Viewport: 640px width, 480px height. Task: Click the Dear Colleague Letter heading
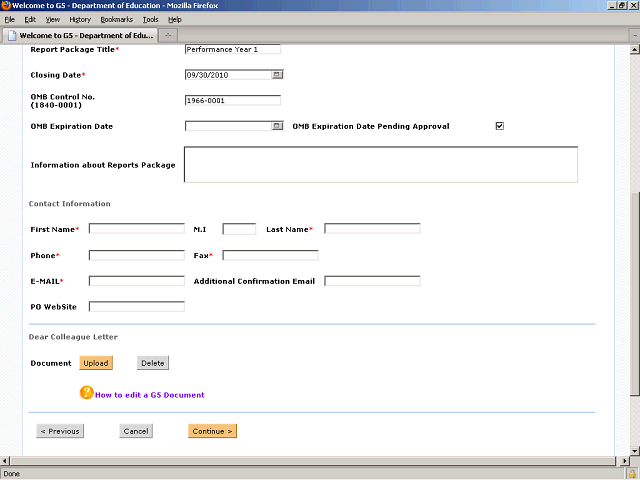(73, 337)
